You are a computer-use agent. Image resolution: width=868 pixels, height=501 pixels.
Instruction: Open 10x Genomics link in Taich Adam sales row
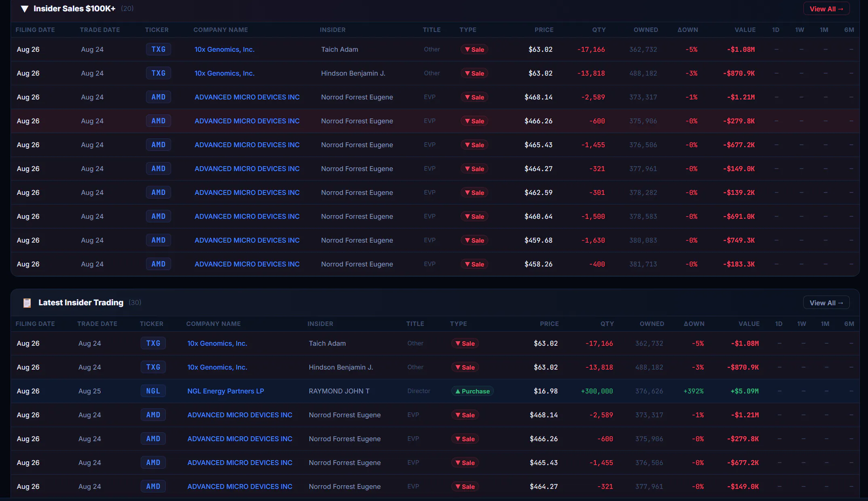[224, 49]
